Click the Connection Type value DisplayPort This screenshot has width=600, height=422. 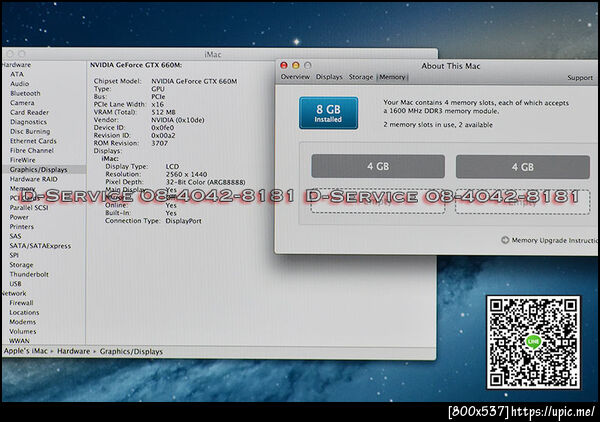[183, 221]
